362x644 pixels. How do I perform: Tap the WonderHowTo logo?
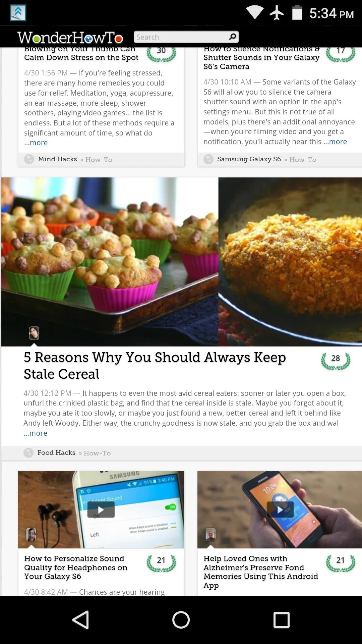pos(70,37)
